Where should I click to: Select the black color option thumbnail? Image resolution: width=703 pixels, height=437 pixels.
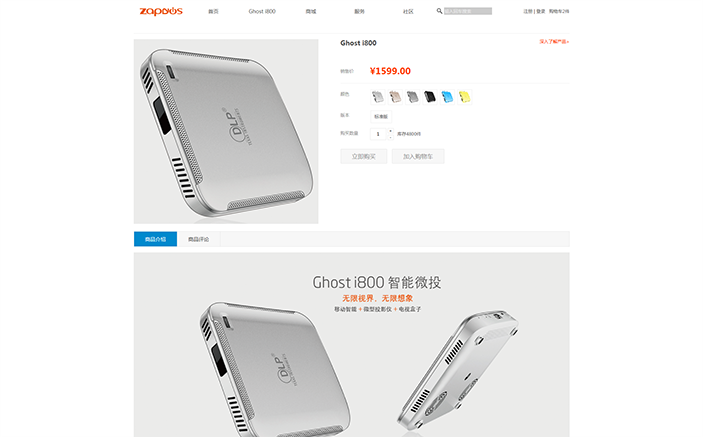click(x=430, y=96)
